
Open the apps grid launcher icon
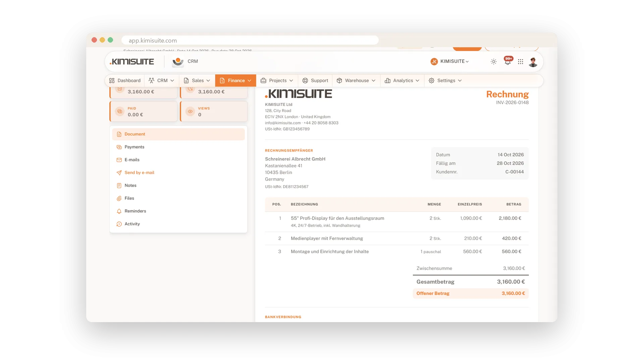[x=521, y=62]
